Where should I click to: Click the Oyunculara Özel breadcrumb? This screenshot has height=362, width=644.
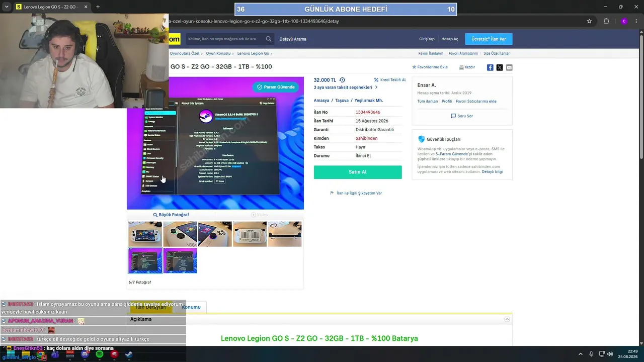(x=185, y=53)
